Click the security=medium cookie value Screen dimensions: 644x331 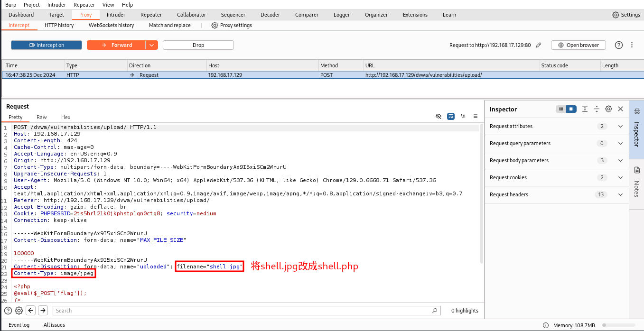tap(191, 213)
